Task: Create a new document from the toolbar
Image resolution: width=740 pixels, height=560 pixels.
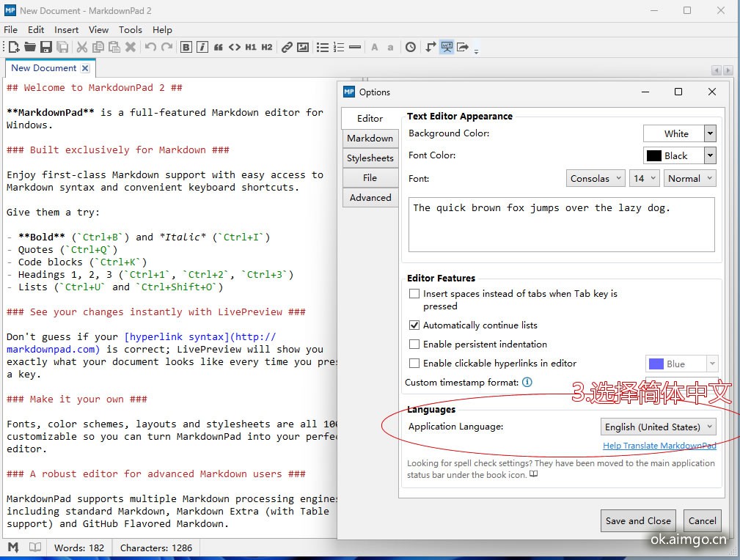Action: click(14, 47)
